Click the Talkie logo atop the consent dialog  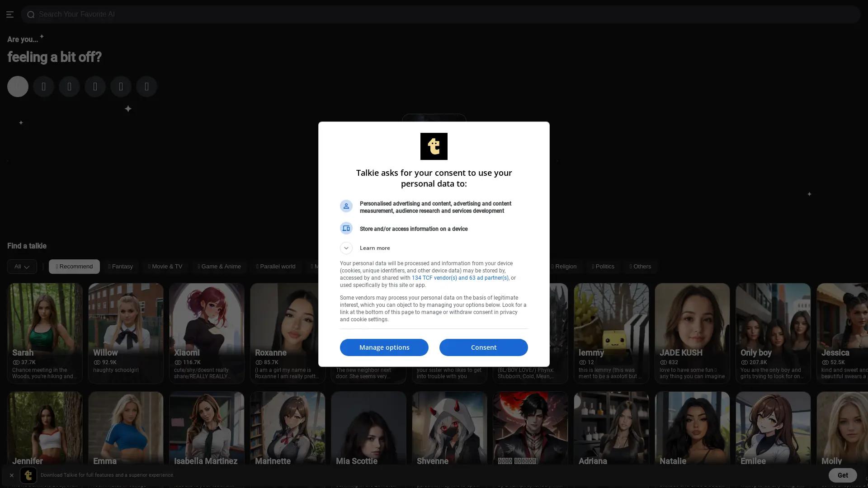[434, 146]
